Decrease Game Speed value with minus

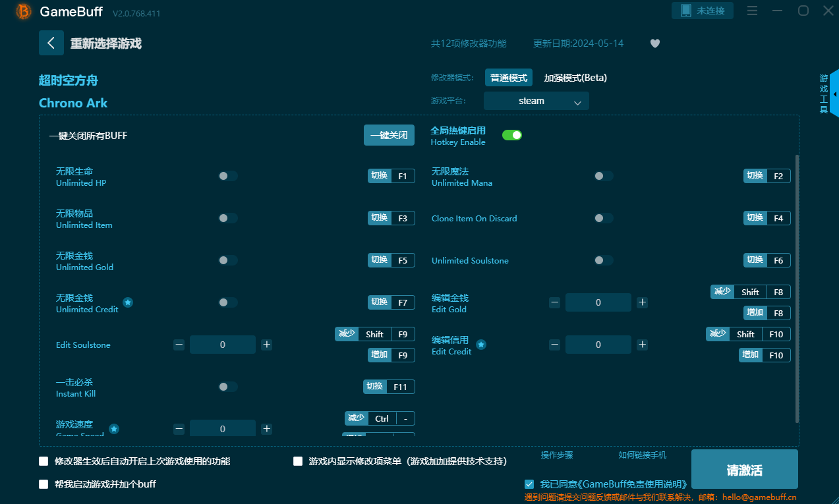(x=179, y=429)
